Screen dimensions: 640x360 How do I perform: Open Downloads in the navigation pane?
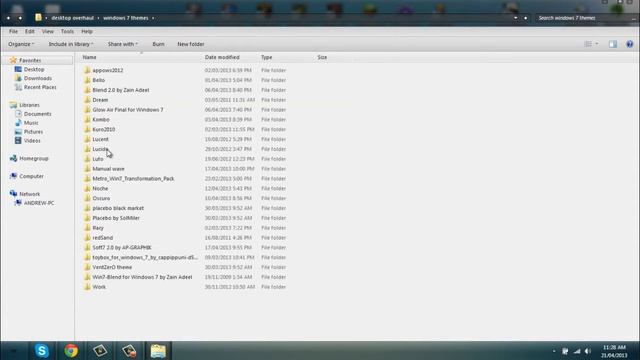point(38,78)
